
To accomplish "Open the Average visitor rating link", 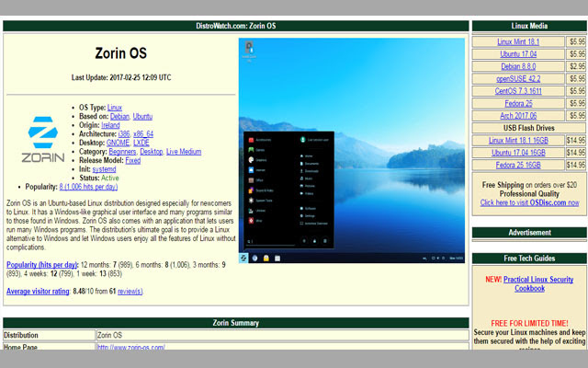I will tap(38, 291).
